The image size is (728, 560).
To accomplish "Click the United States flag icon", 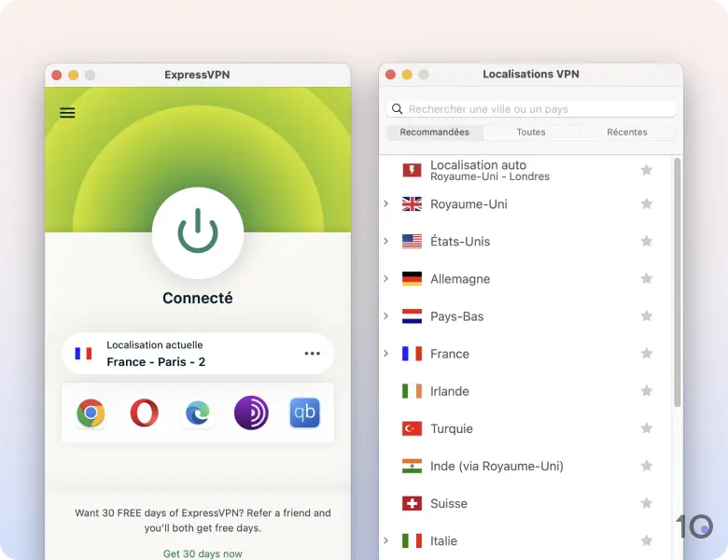I will coord(412,242).
